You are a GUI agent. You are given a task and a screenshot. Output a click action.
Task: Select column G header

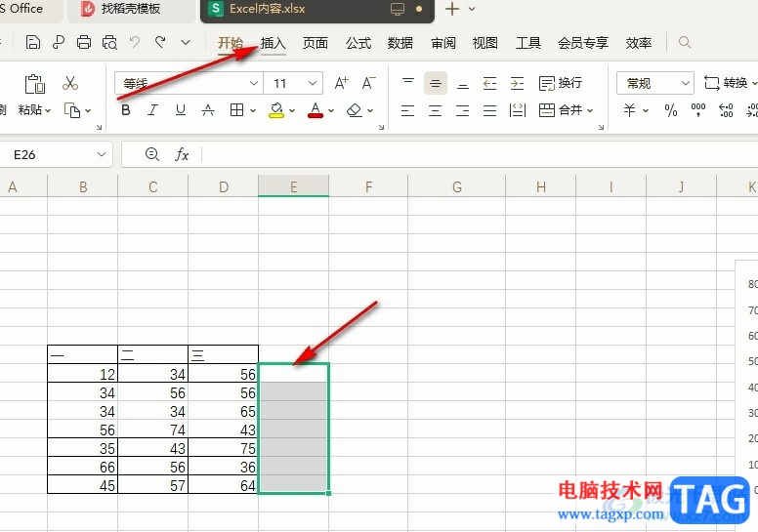pyautogui.click(x=457, y=186)
